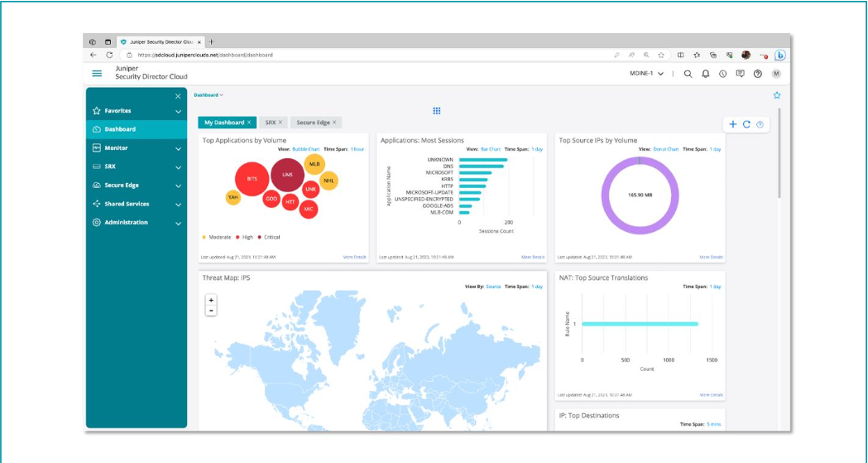Close the My Dashboard tab
The height and width of the screenshot is (463, 868).
coord(249,123)
